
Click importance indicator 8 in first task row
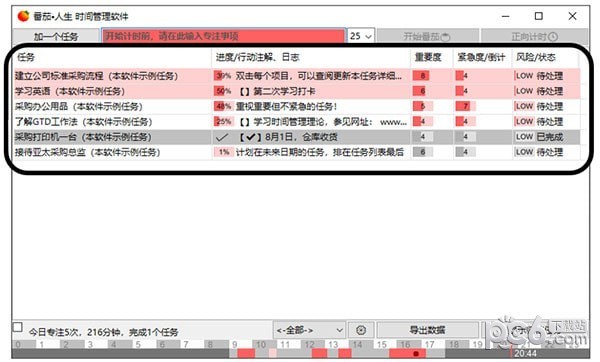[x=421, y=76]
